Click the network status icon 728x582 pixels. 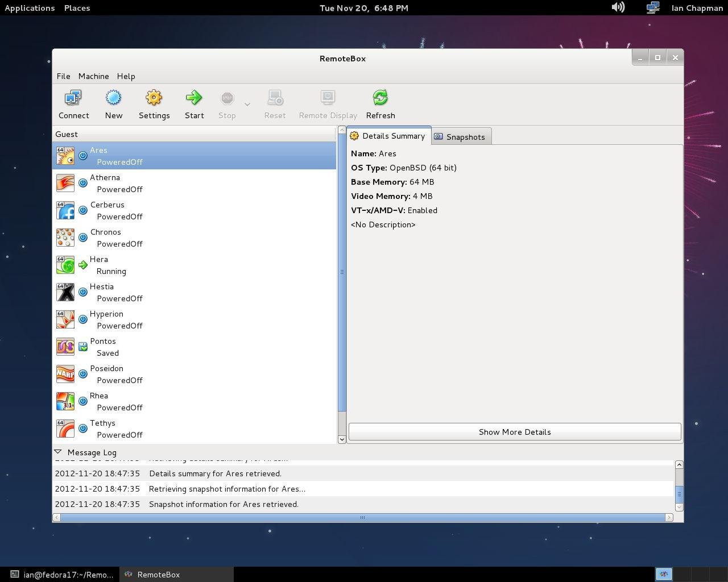point(652,7)
